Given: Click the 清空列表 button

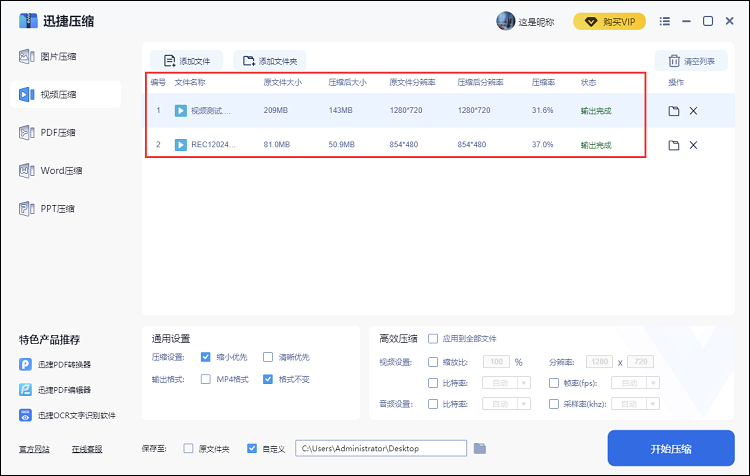Looking at the screenshot, I should point(691,61).
